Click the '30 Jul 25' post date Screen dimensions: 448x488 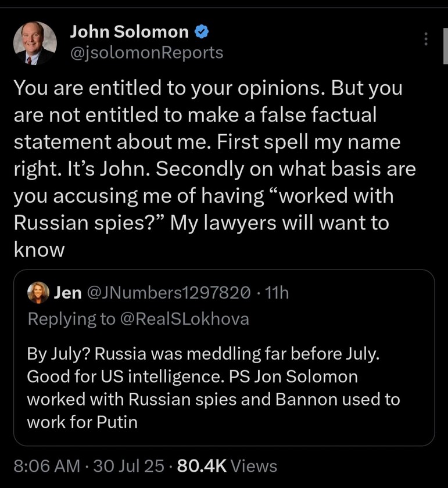[129, 465]
